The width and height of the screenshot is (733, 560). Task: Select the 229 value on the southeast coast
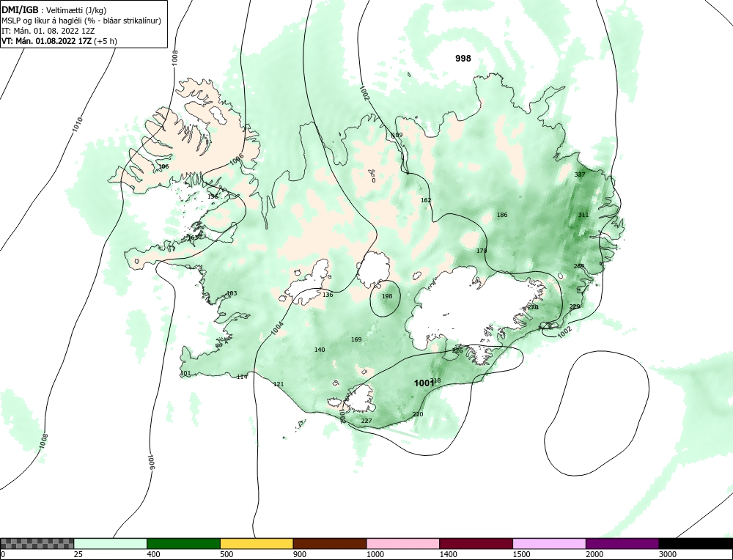(x=575, y=306)
